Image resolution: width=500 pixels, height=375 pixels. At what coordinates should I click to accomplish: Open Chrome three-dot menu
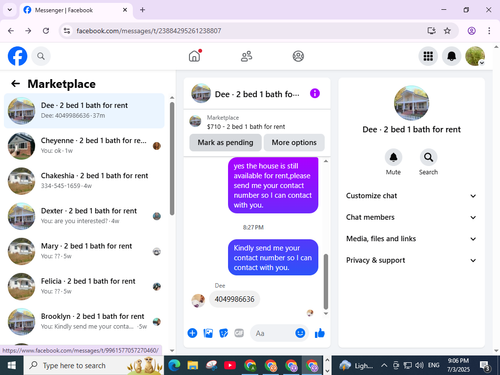489,31
